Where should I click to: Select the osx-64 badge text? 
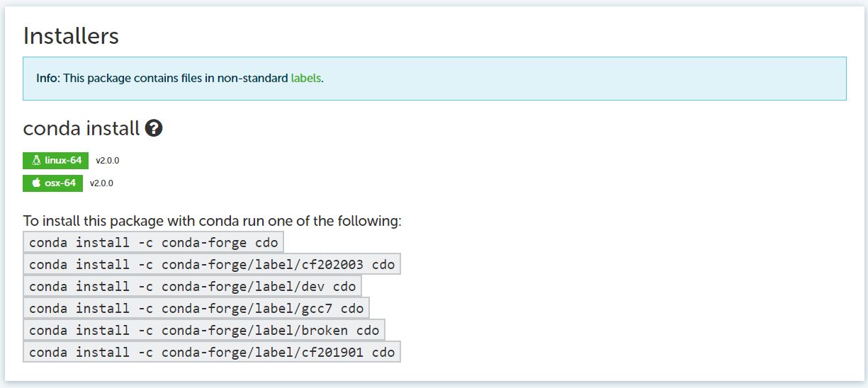(60, 183)
